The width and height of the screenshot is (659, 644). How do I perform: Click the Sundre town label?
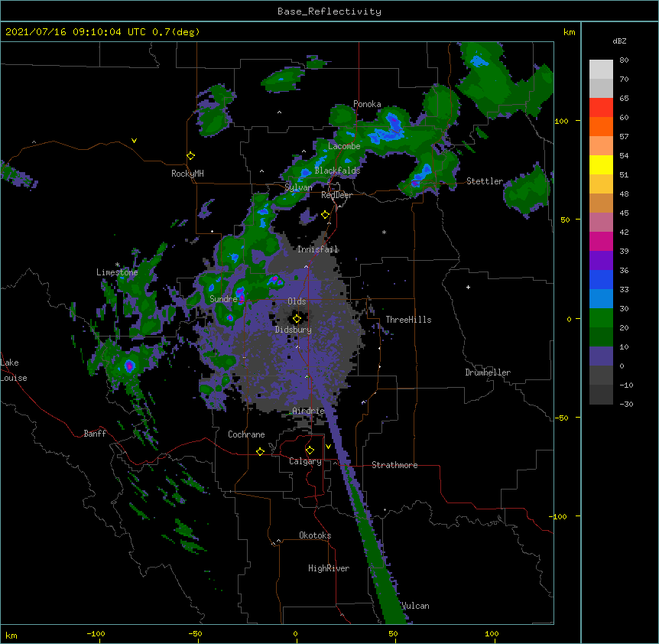(223, 299)
